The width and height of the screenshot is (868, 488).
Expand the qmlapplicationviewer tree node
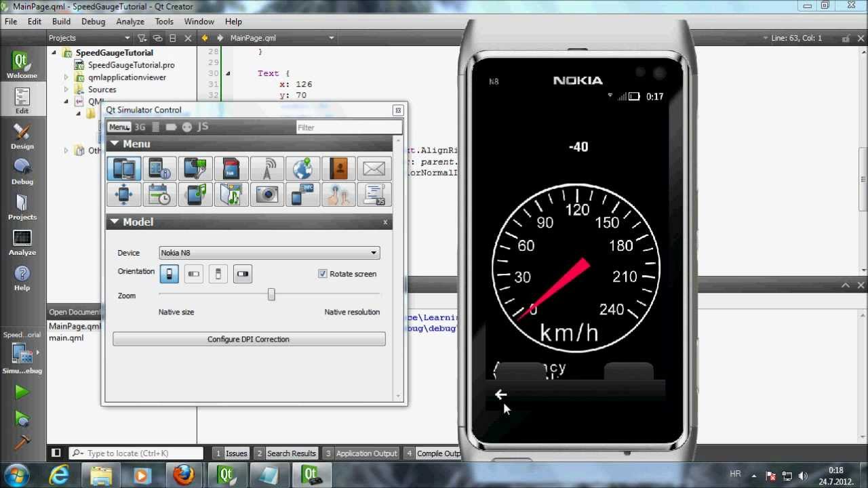coord(66,77)
